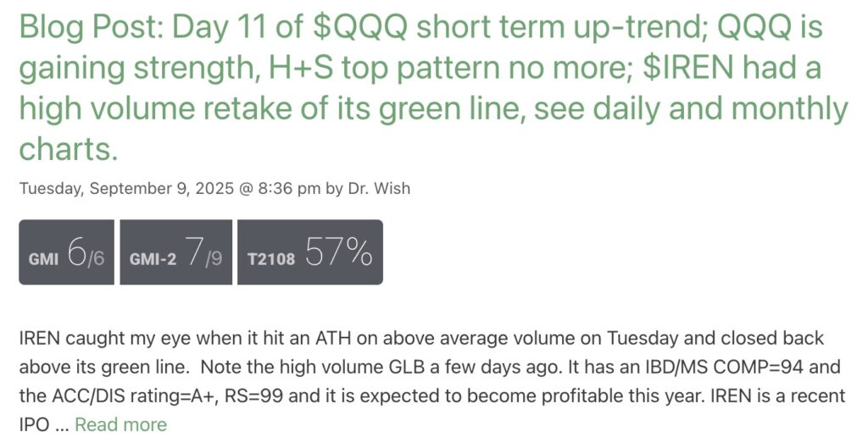
Task: Click the GMI 6/6 indicator badge
Action: [66, 252]
